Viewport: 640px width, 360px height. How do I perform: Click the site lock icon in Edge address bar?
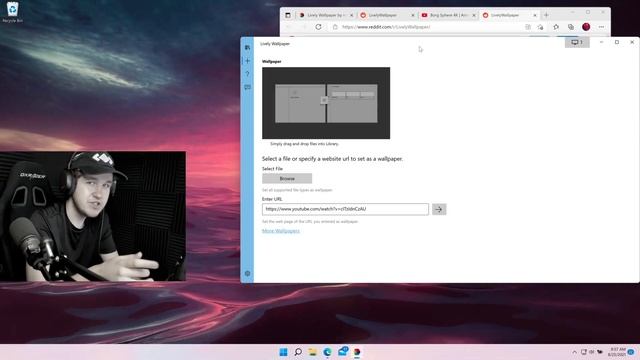335,27
